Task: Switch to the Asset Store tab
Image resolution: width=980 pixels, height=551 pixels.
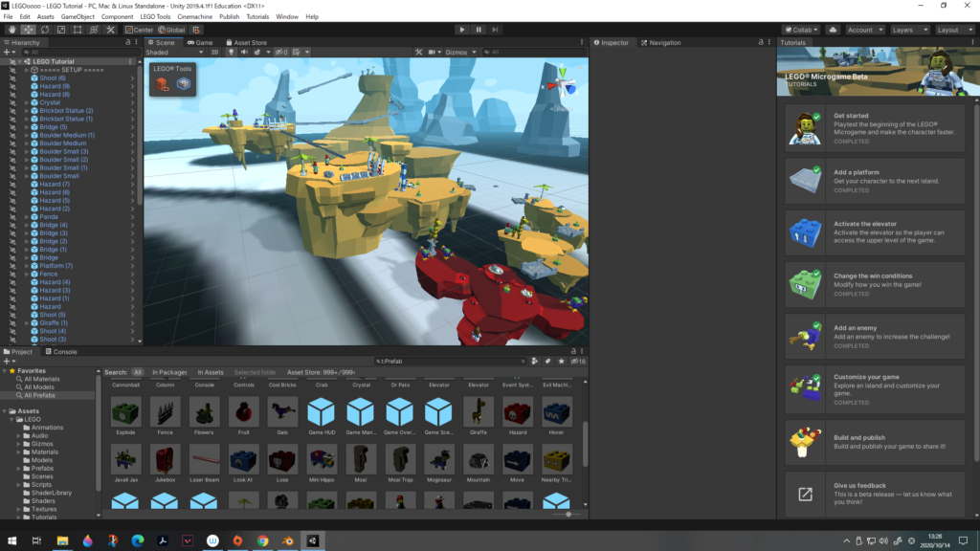Action: point(246,42)
